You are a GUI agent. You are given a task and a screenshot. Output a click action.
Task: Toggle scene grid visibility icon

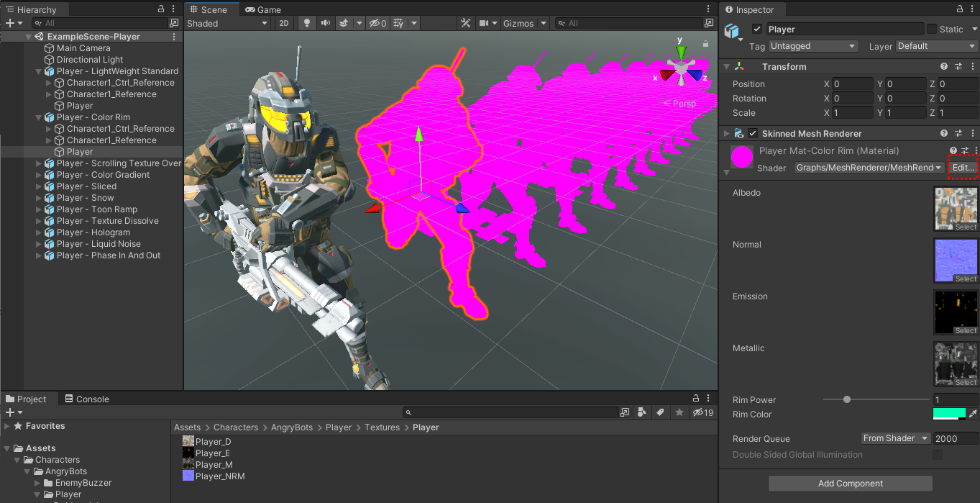(398, 23)
